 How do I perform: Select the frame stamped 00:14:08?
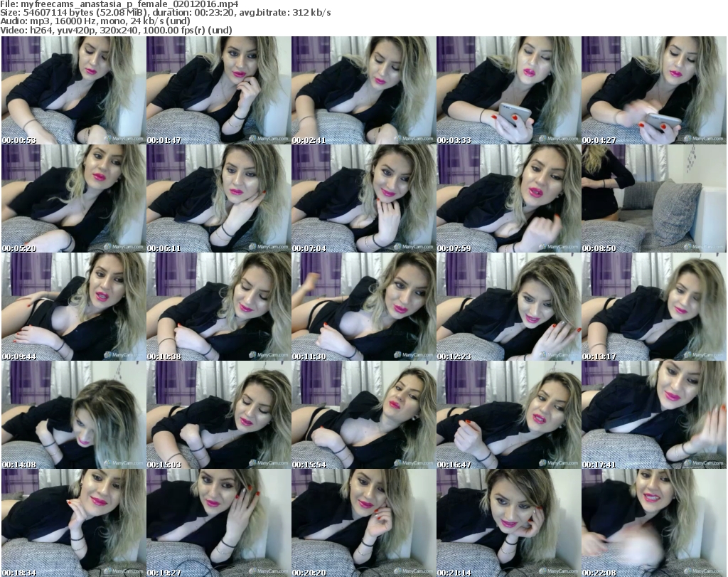(x=73, y=414)
